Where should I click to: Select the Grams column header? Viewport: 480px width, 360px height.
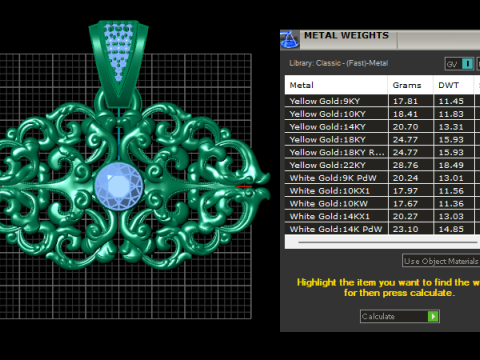click(411, 85)
